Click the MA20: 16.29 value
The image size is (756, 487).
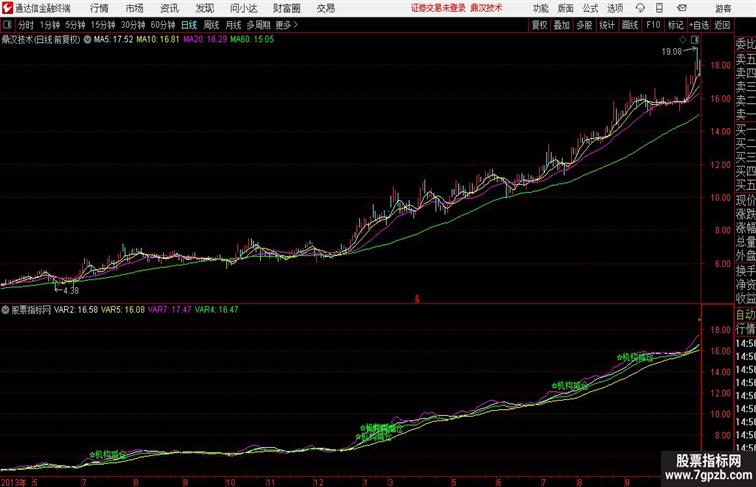pyautogui.click(x=205, y=40)
